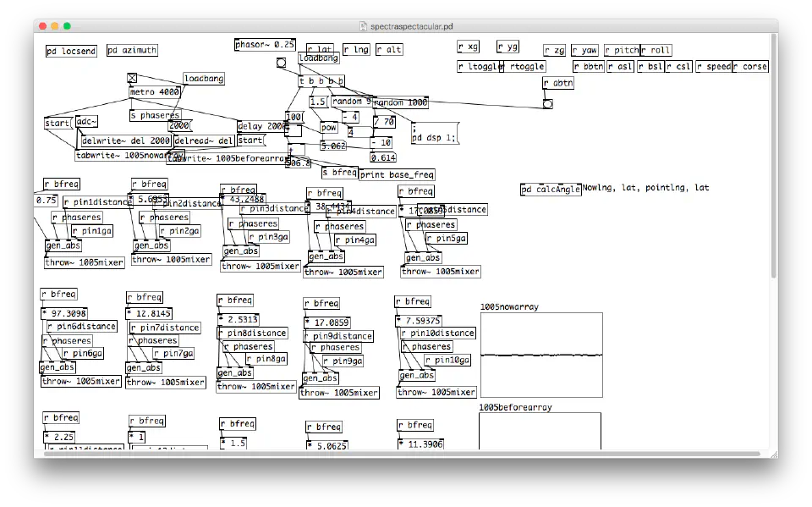Open the pd azimuth subpatch object

(x=132, y=51)
